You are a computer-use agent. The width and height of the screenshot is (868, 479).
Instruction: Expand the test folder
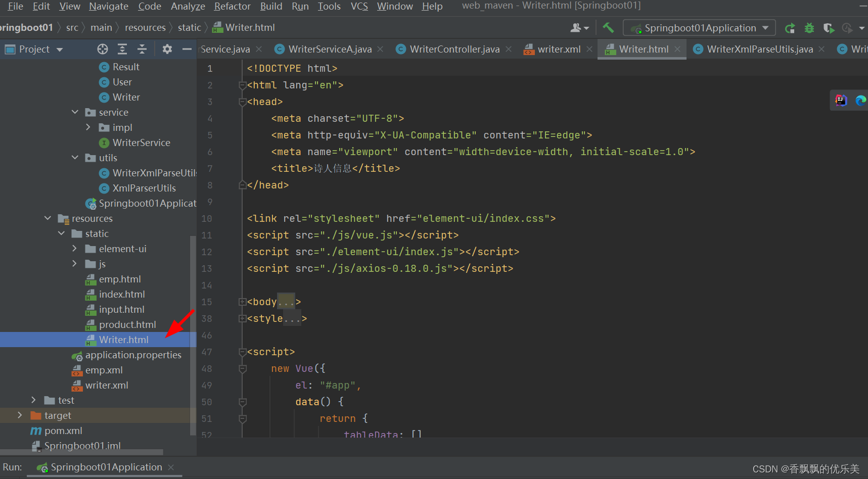pyautogui.click(x=34, y=400)
